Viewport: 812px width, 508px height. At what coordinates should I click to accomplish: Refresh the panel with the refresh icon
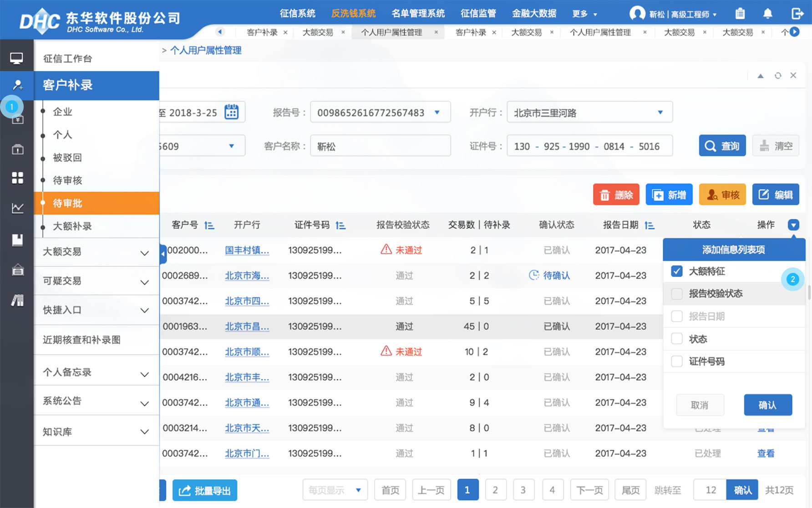point(777,75)
